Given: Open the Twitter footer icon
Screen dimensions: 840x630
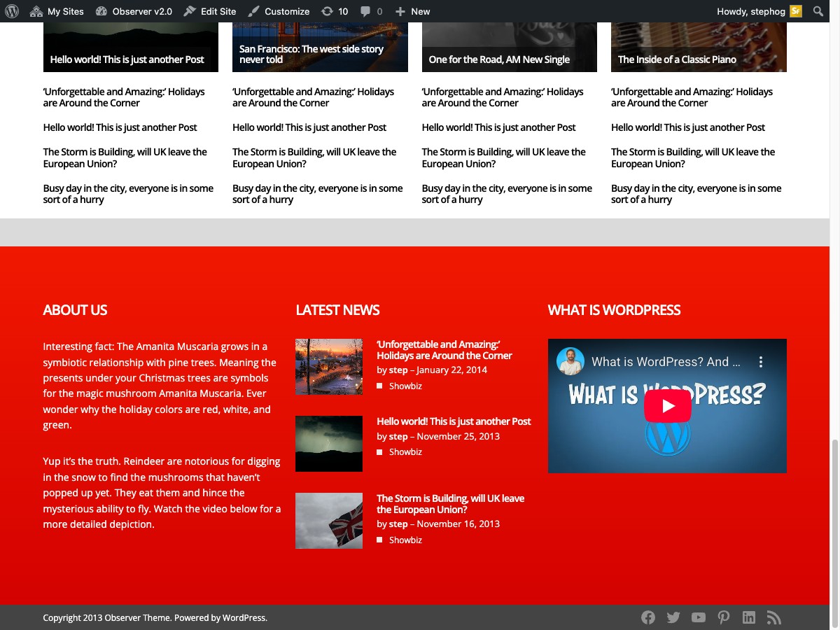Looking at the screenshot, I should coord(673,617).
